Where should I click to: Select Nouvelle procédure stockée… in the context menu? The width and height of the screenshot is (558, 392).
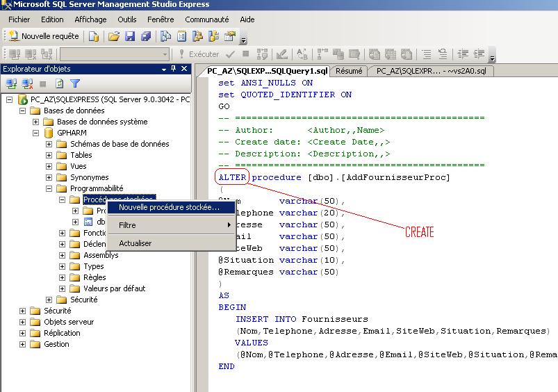coord(171,207)
